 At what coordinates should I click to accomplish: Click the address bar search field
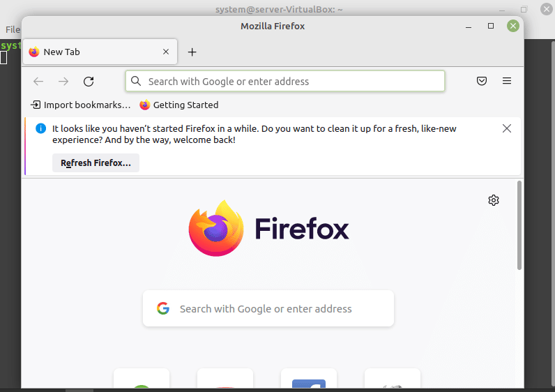tap(285, 81)
